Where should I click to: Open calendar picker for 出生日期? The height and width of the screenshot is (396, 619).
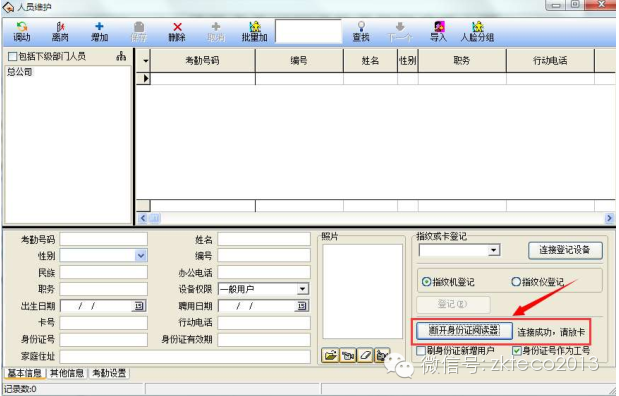click(x=139, y=306)
